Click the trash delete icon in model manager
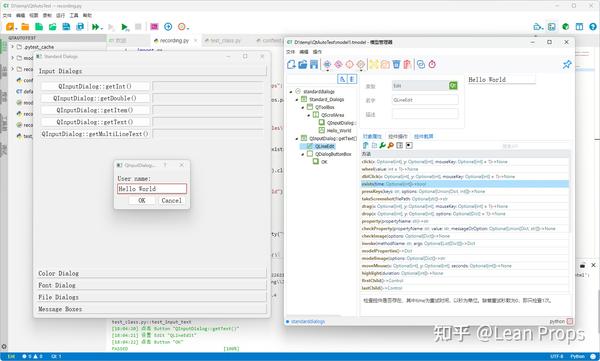 click(396, 64)
